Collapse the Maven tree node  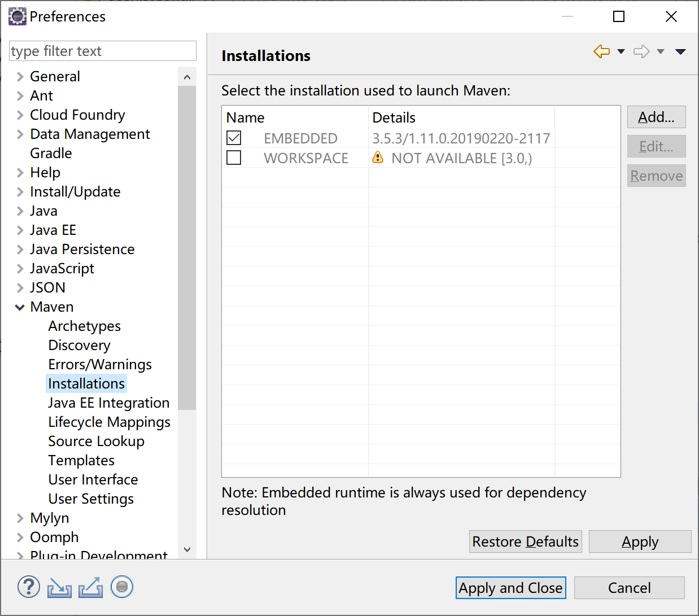click(x=20, y=307)
